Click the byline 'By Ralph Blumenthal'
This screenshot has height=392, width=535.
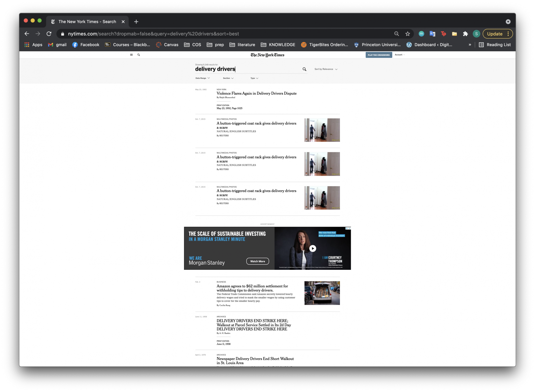pyautogui.click(x=226, y=98)
